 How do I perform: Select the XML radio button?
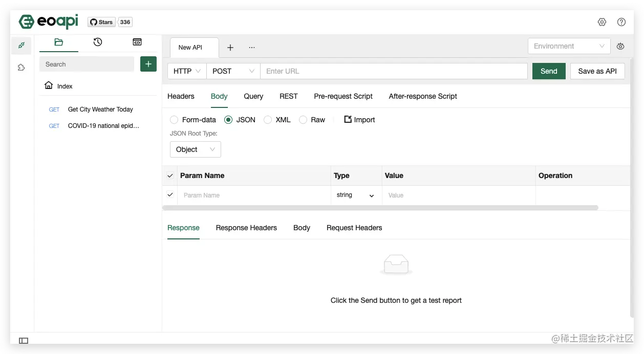click(268, 120)
